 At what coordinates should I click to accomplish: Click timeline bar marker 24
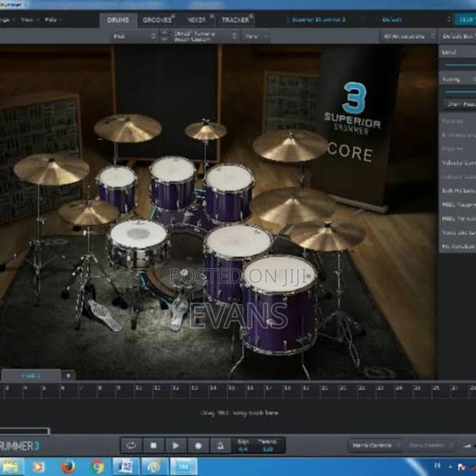pos(399,388)
